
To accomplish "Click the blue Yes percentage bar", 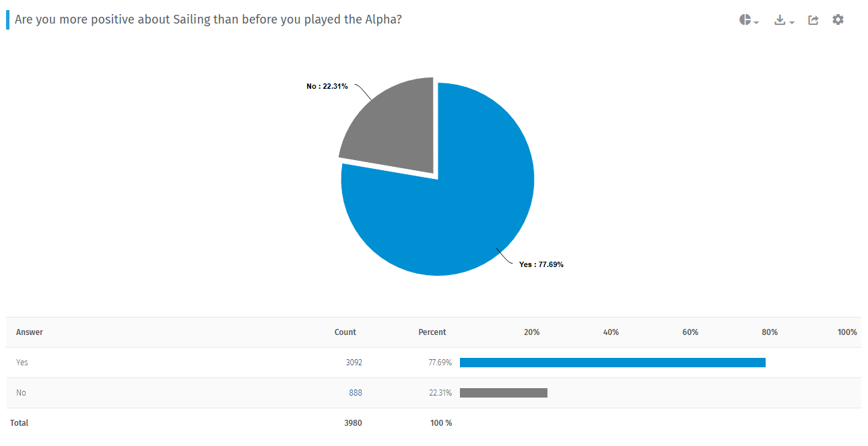I will coord(613,363).
